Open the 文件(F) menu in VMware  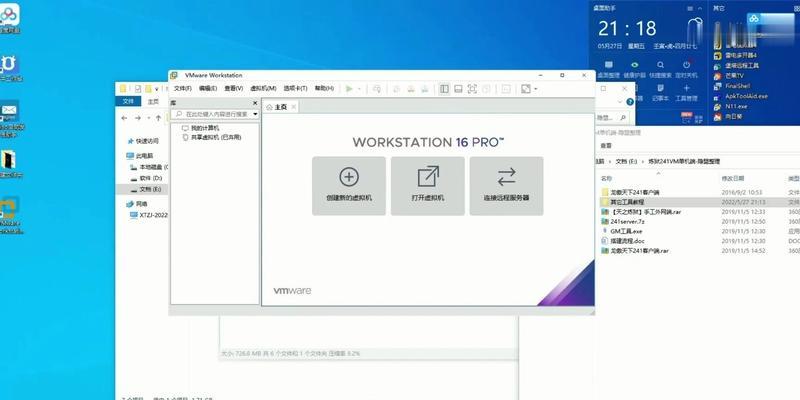click(183, 89)
